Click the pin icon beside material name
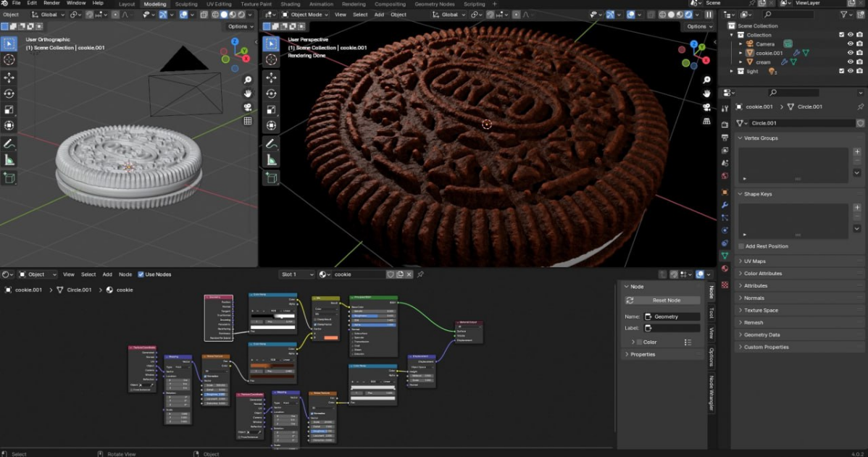The width and height of the screenshot is (868, 457). [x=420, y=274]
